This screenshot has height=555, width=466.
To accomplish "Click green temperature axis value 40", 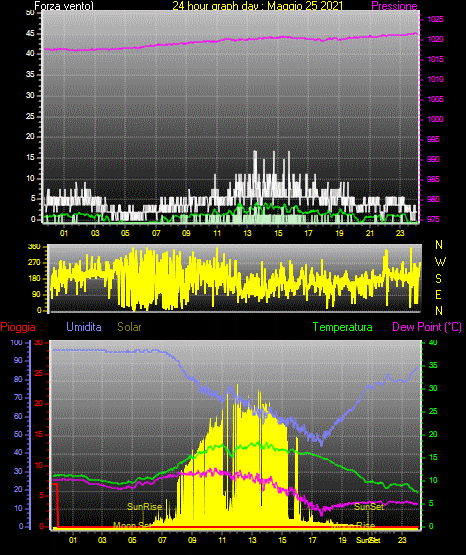I will tap(433, 342).
